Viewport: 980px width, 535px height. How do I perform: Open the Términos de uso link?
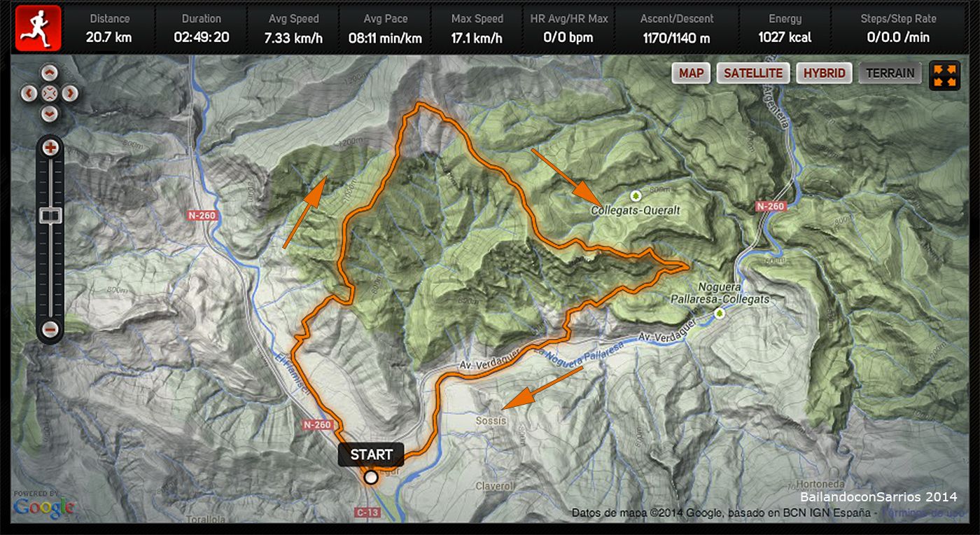coord(923,513)
